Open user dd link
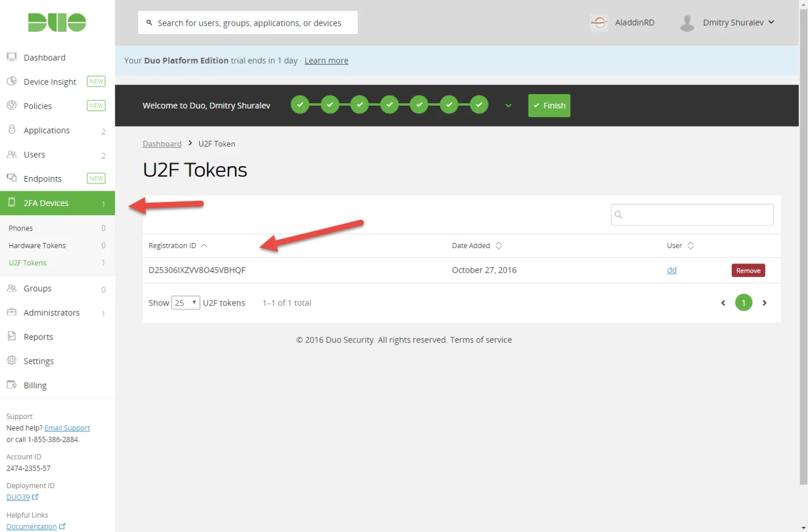 click(x=672, y=270)
